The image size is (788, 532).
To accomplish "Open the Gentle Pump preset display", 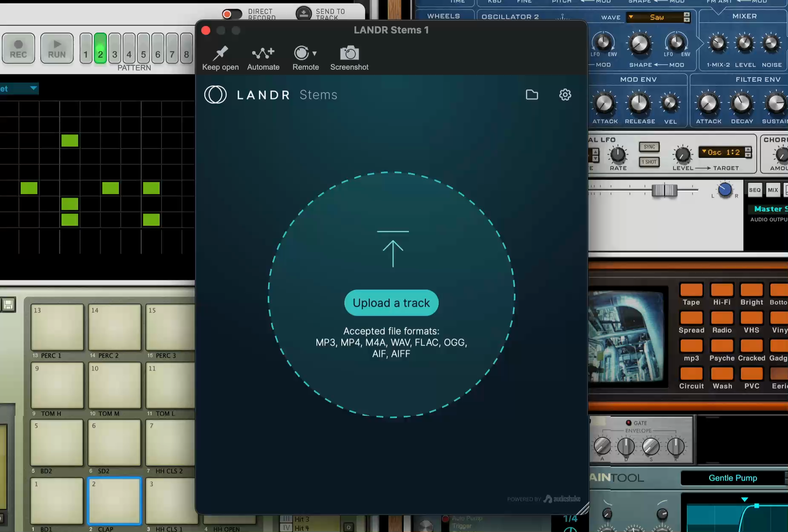I will pyautogui.click(x=733, y=478).
